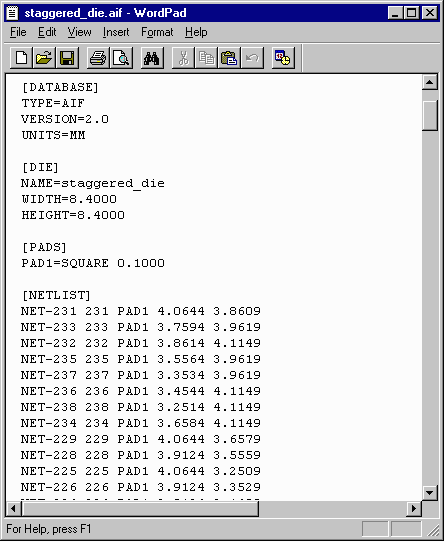445x542 pixels.
Task: Click the NET-225 row in netlist
Action: [x=141, y=471]
